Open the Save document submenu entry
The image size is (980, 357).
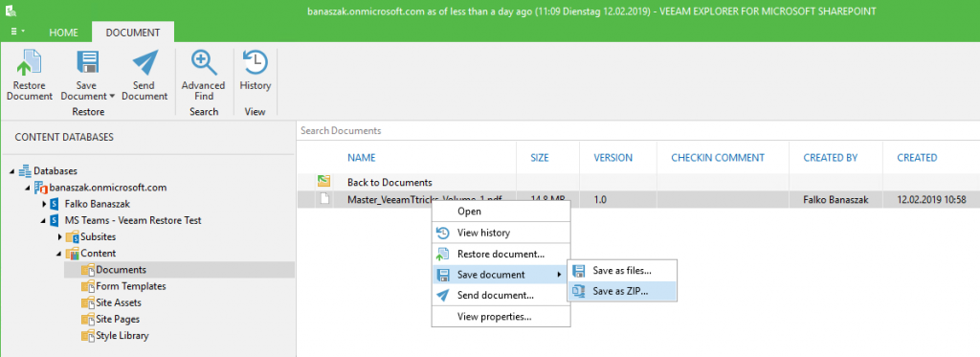coord(501,275)
